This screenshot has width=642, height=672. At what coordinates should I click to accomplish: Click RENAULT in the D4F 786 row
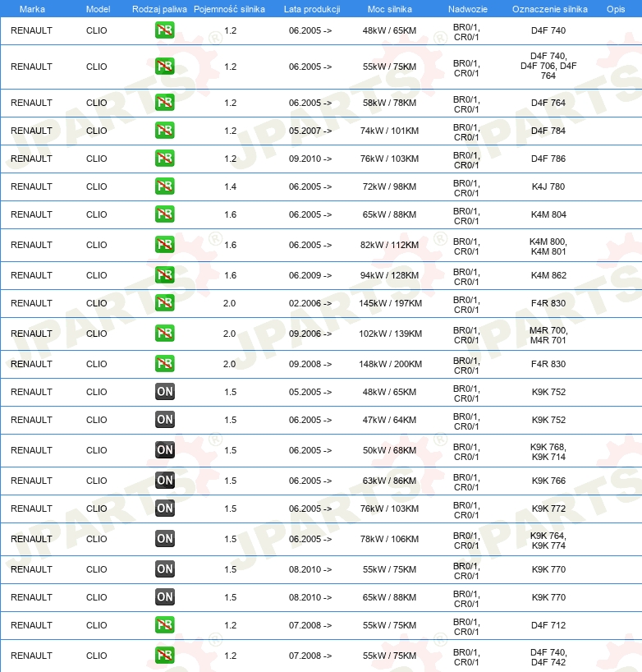pyautogui.click(x=31, y=159)
